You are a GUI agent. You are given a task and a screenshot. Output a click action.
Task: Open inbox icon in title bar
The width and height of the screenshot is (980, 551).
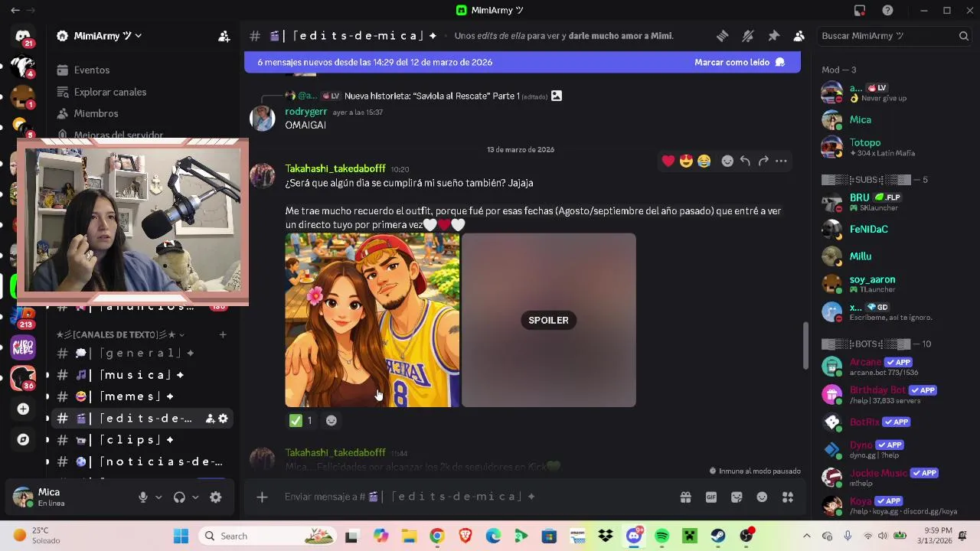coord(860,10)
